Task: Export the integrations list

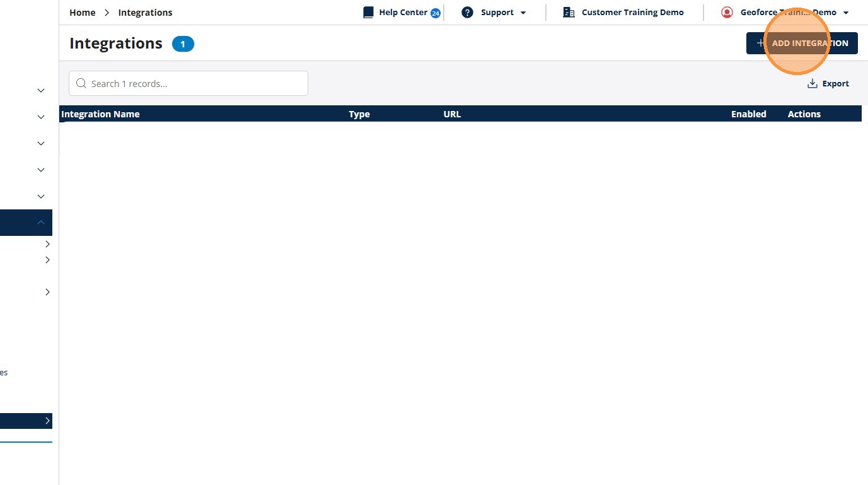Action: (x=828, y=84)
